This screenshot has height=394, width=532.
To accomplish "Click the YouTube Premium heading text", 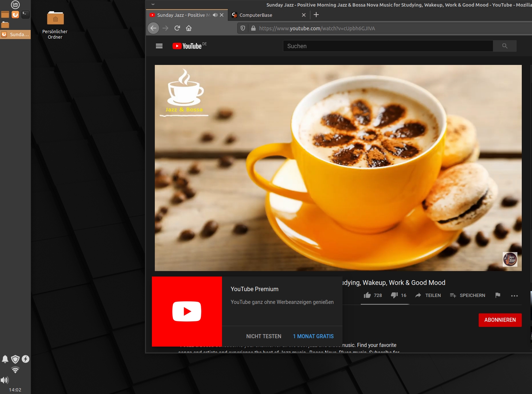I will tap(254, 289).
